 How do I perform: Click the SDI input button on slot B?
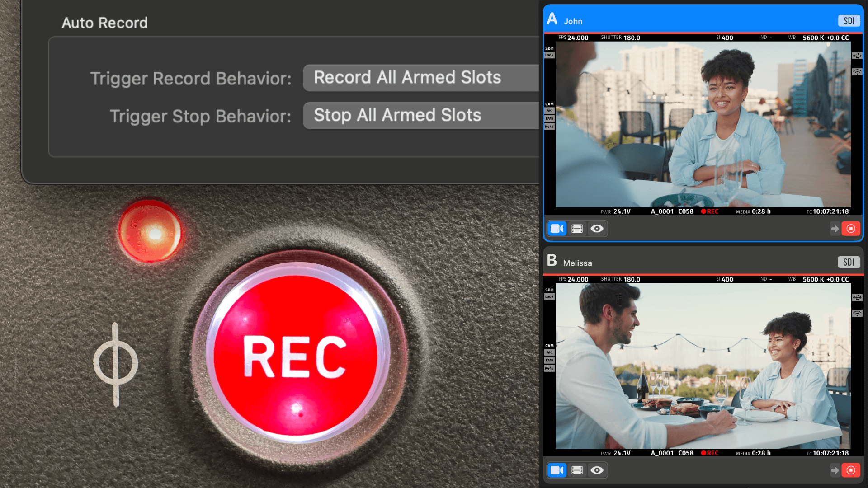click(x=849, y=263)
